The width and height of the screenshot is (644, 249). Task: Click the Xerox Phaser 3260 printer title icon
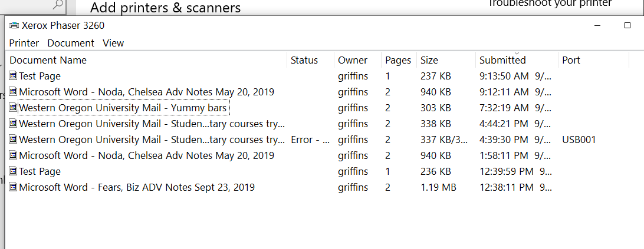[14, 25]
